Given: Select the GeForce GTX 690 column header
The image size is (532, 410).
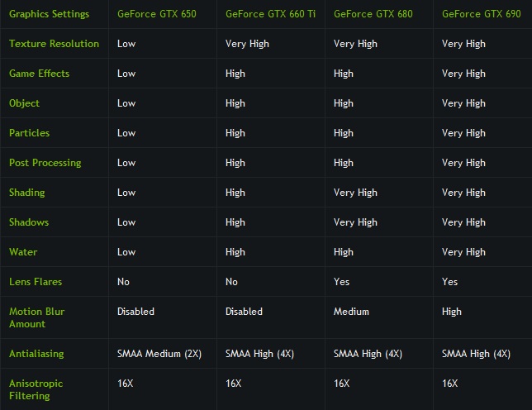Looking at the screenshot, I should point(481,14).
